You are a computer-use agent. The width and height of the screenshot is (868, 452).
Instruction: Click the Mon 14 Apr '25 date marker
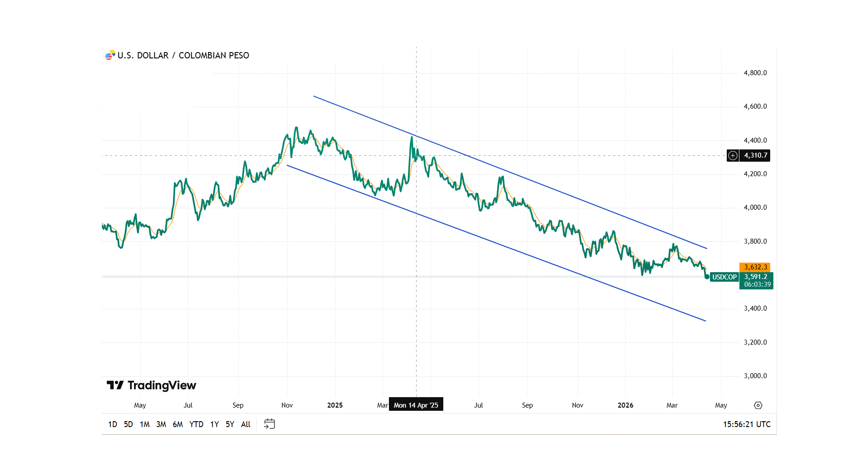(416, 405)
